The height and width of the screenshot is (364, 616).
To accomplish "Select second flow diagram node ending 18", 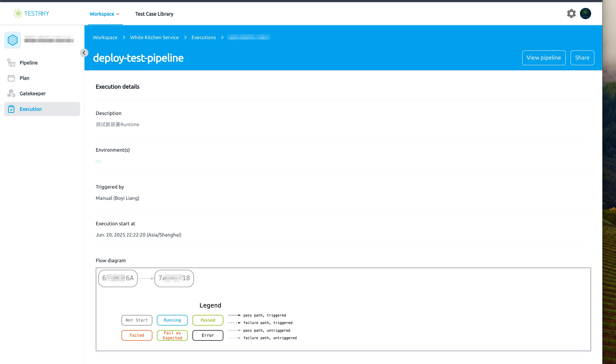I will click(x=174, y=278).
